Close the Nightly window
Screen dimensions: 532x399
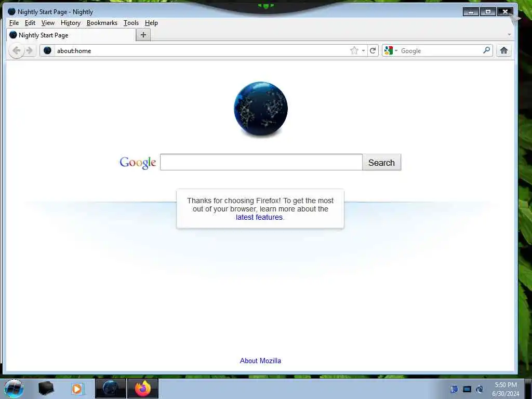tap(505, 12)
